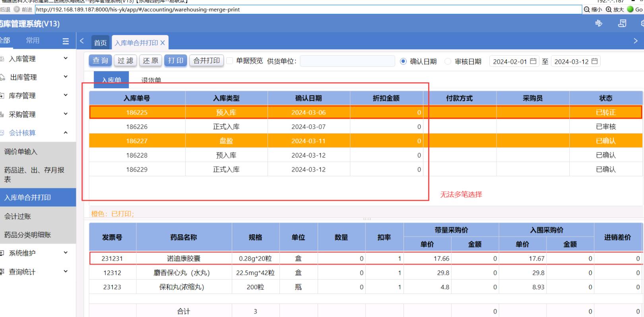Select the row with 入库单号 186227
Viewport: 644px width, 317px height.
click(x=366, y=141)
